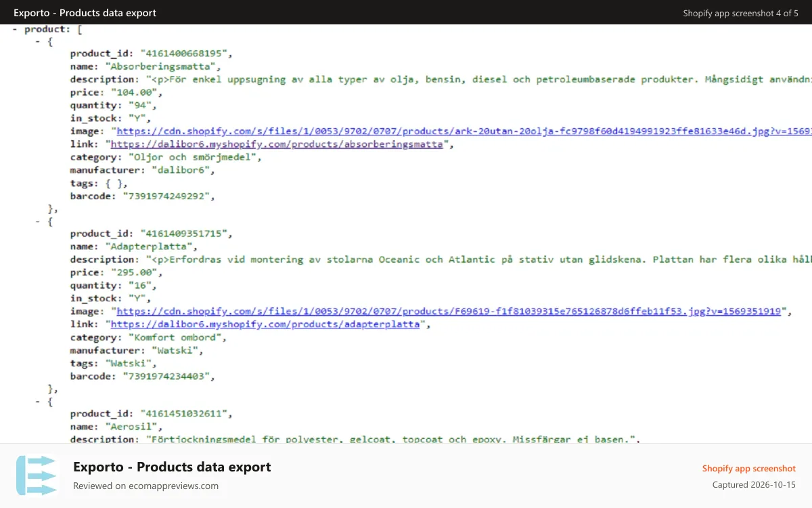812x508 pixels.
Task: Click the orange "Shopify app screenshot" label
Action: tap(749, 469)
